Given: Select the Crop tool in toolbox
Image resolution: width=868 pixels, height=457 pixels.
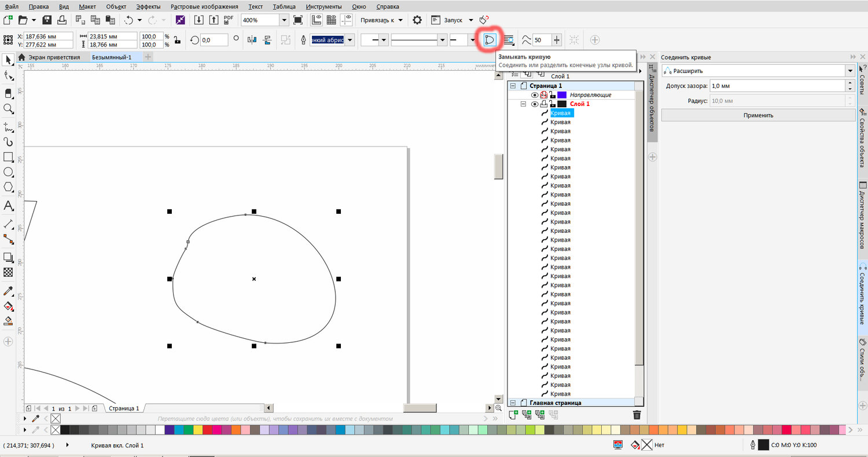Looking at the screenshot, I should (8, 93).
